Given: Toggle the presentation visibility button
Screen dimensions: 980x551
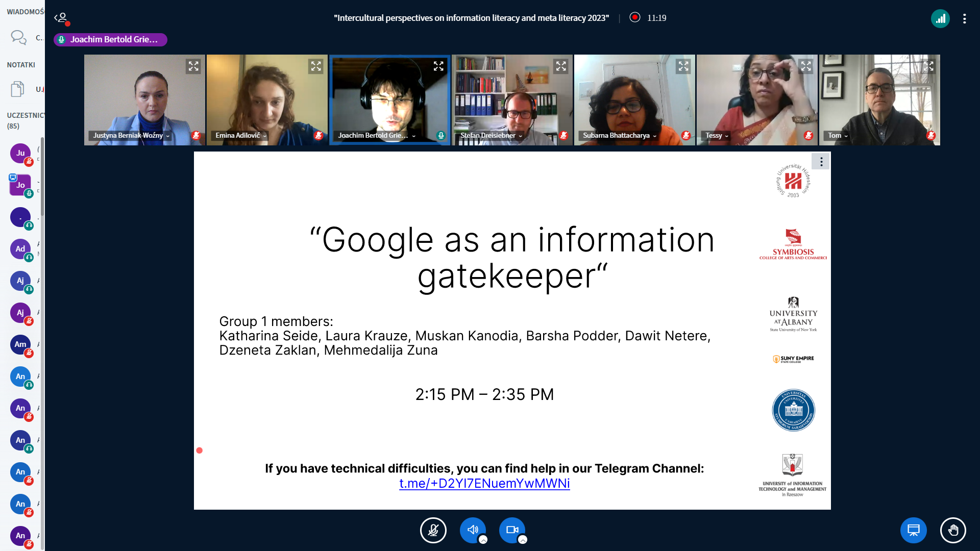Looking at the screenshot, I should (x=914, y=530).
